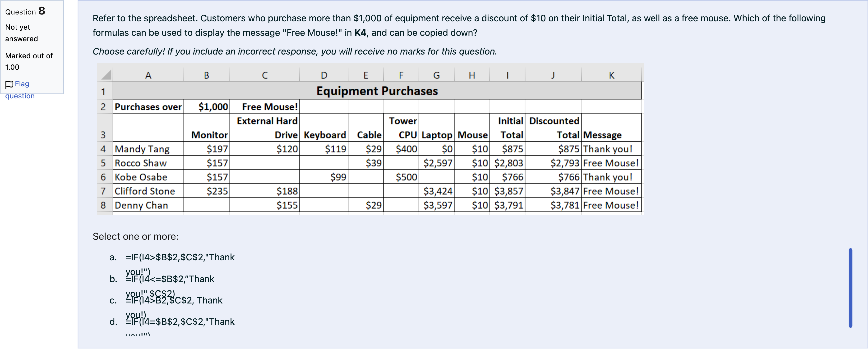Click Denny Chan's Discounted Total $3,781
This screenshot has height=358, width=868.
(553, 205)
